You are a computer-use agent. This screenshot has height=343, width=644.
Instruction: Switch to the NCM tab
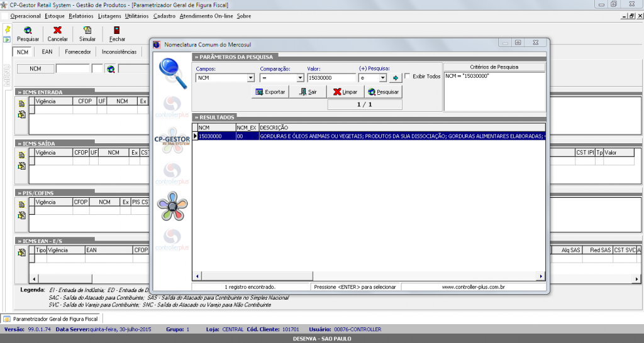[23, 52]
